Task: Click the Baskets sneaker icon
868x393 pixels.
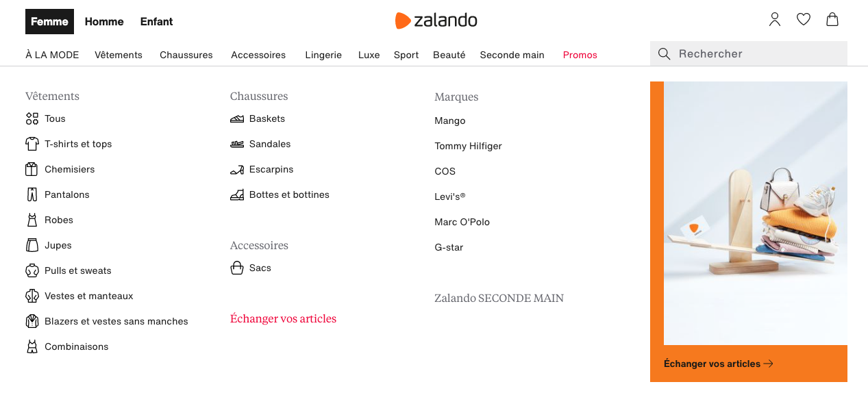Action: (237, 118)
